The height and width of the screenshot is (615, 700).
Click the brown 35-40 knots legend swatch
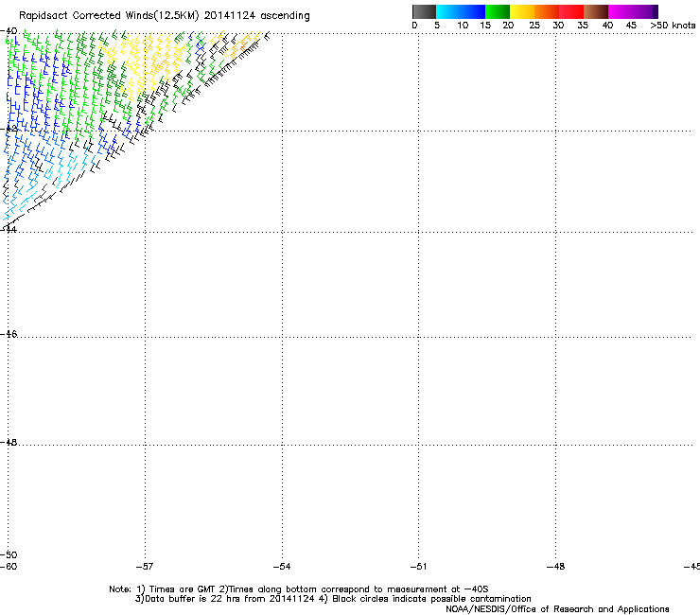click(x=596, y=11)
